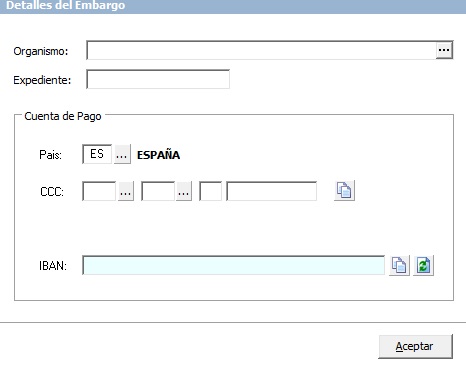Click the Cuenta de Pago group label
This screenshot has width=466, height=368.
(x=63, y=116)
